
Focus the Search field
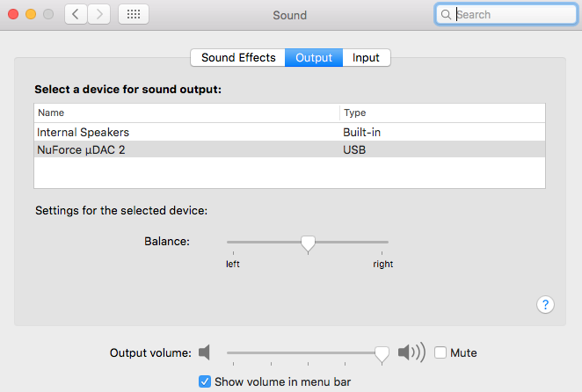click(x=506, y=14)
